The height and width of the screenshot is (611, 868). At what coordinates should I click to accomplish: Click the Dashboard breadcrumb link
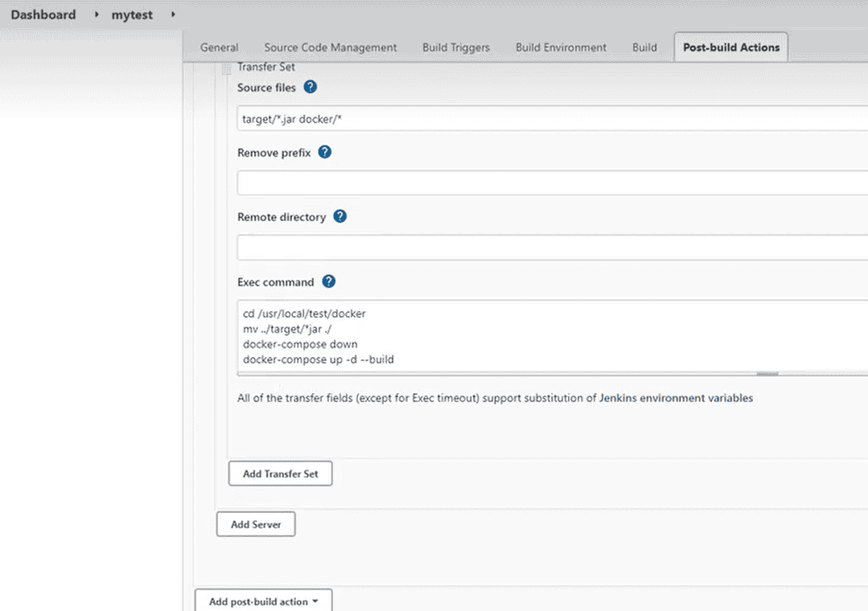[43, 14]
